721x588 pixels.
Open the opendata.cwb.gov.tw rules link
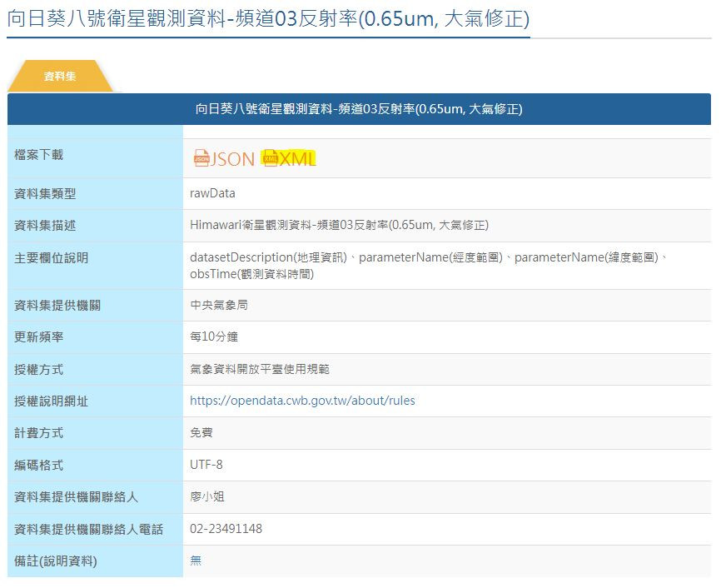pos(302,401)
